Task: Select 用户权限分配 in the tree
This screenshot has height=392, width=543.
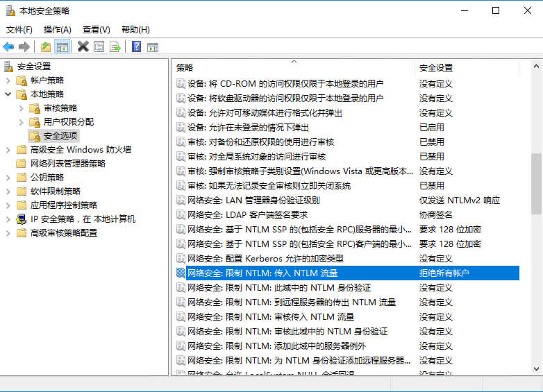Action: [x=68, y=122]
